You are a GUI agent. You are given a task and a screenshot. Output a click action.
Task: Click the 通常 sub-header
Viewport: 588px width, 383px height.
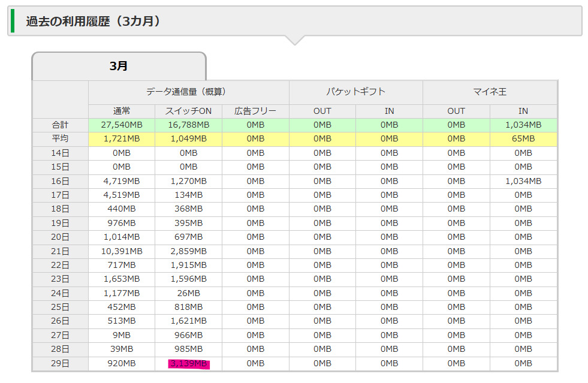pos(122,111)
